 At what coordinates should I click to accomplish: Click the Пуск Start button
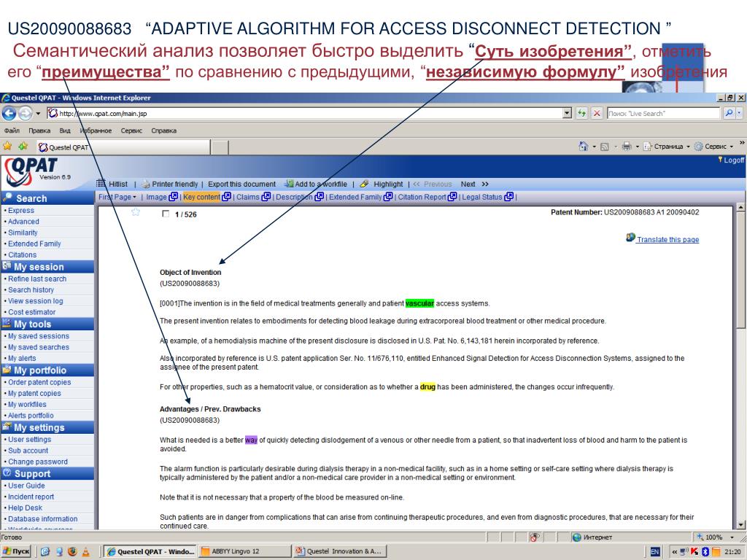[16, 551]
